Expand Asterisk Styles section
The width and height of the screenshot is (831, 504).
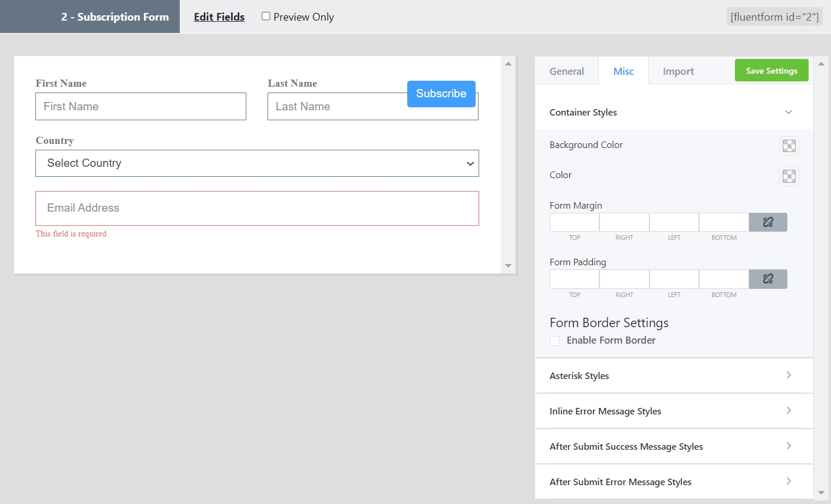(674, 375)
